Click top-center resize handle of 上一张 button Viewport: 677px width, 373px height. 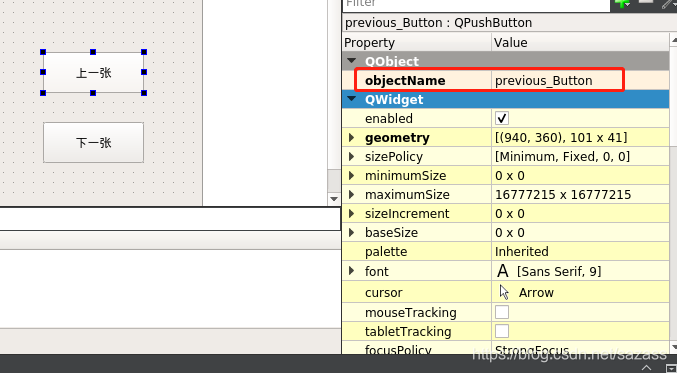pos(93,52)
